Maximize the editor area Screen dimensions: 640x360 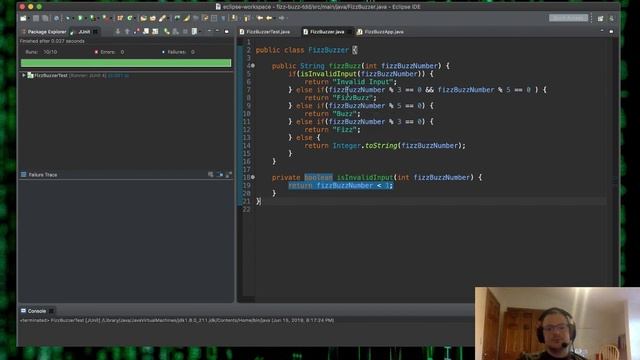pos(611,31)
